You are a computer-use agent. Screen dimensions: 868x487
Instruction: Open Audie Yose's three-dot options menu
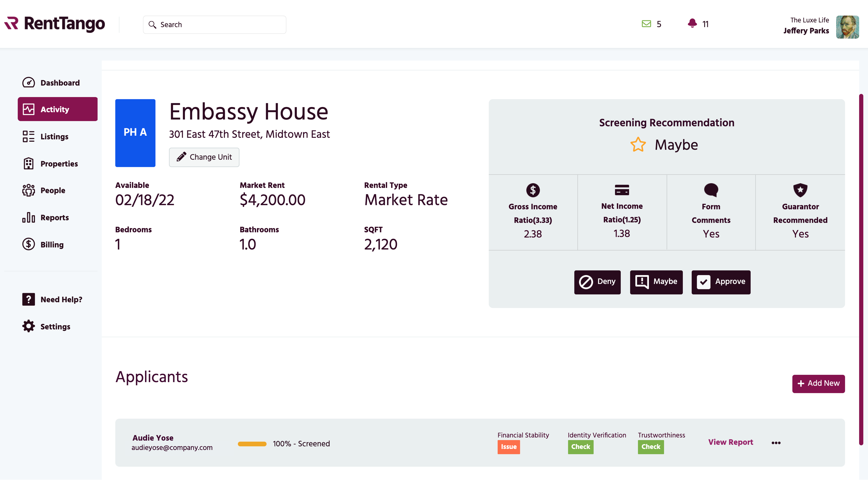[776, 443]
